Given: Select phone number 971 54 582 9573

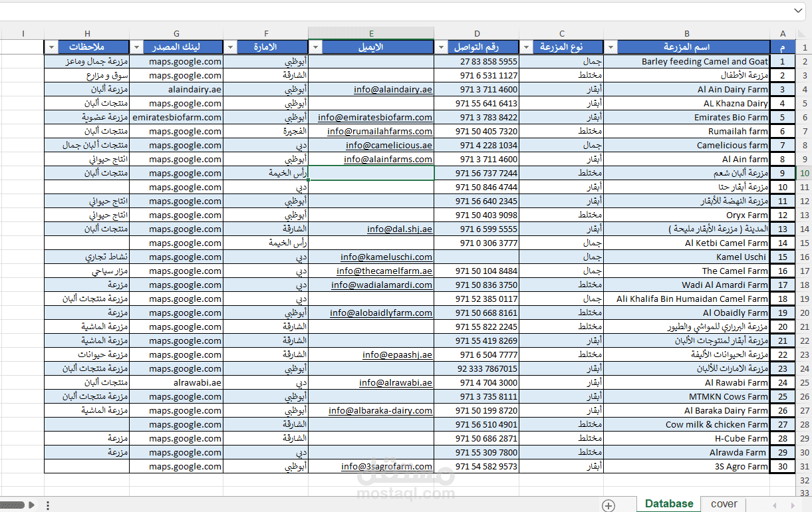Looking at the screenshot, I should coord(477,466).
